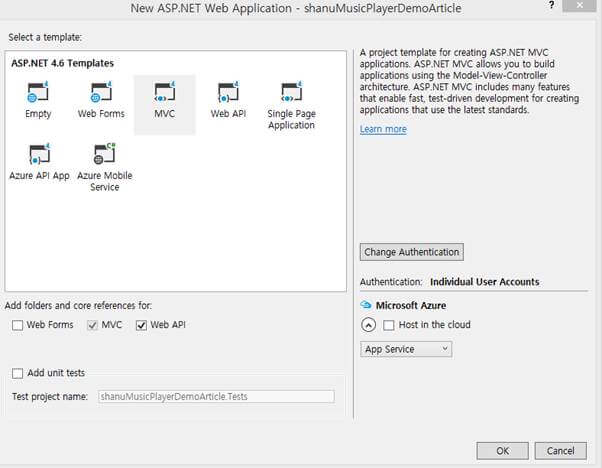
Task: Open the Learn more link
Action: [383, 129]
